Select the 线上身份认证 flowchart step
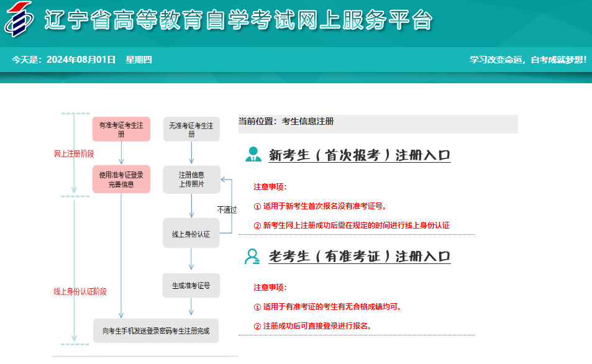 pyautogui.click(x=191, y=232)
